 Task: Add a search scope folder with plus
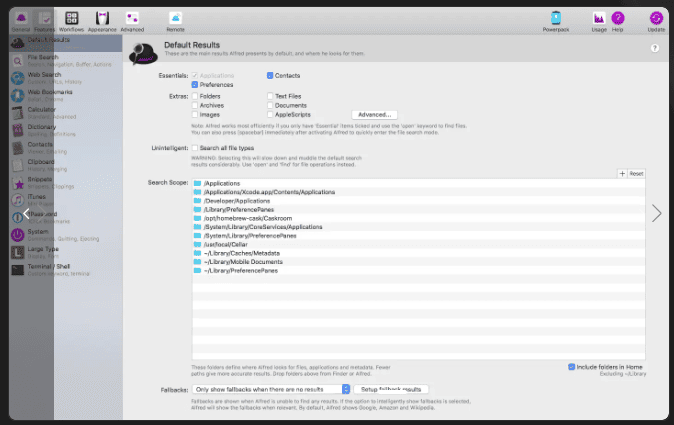(x=622, y=174)
